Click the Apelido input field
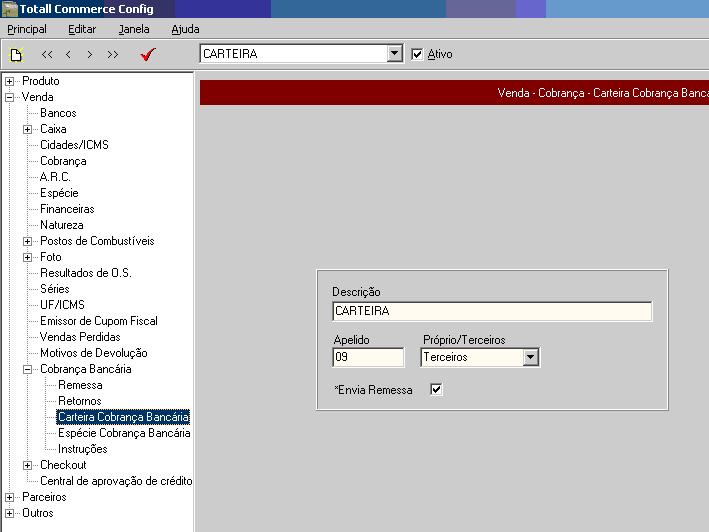Image resolution: width=709 pixels, height=532 pixels. click(368, 357)
